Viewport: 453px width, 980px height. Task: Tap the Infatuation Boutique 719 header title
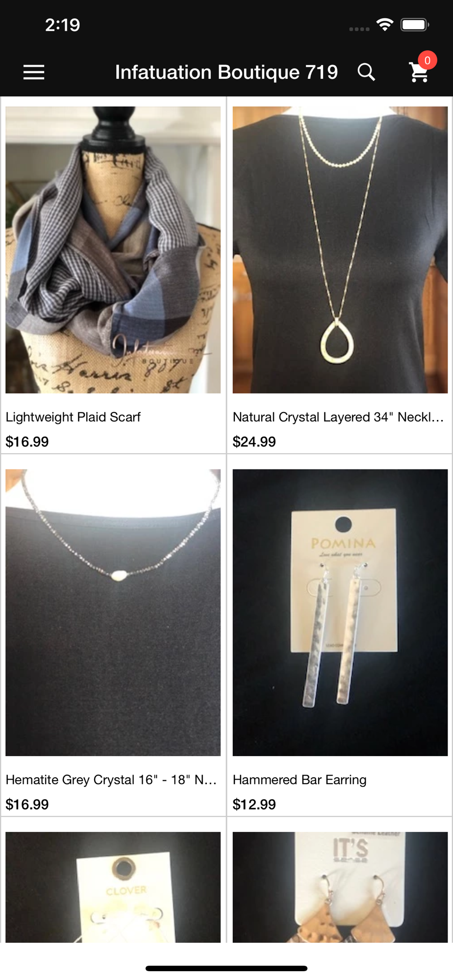tap(226, 73)
